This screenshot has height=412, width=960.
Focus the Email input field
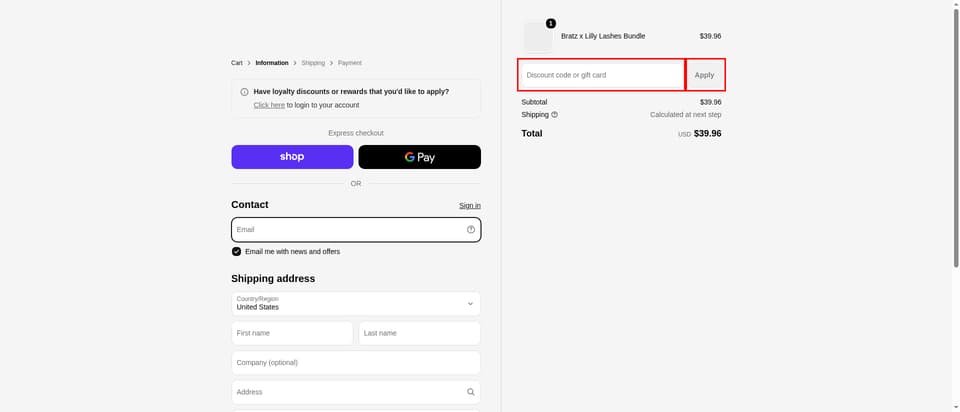[x=356, y=230]
